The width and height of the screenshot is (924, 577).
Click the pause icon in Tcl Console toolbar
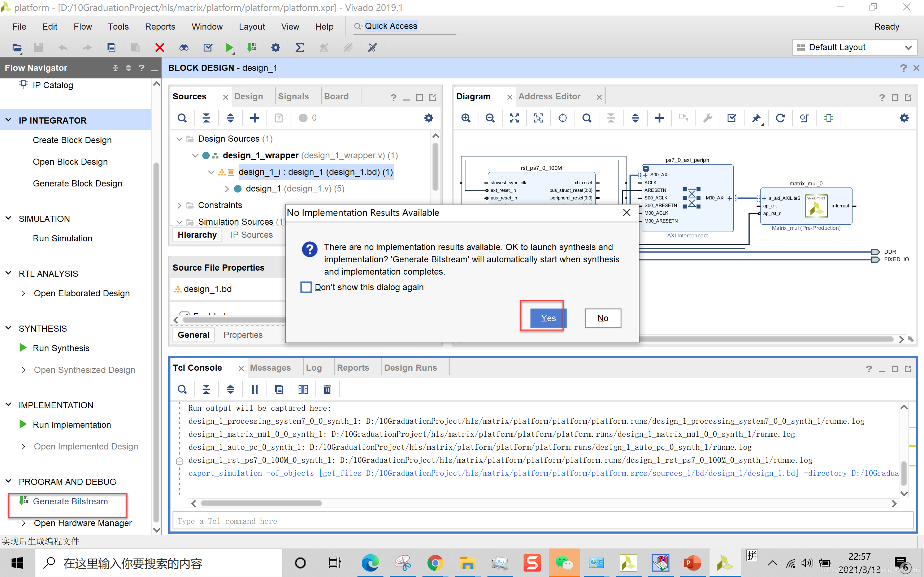[x=254, y=389]
